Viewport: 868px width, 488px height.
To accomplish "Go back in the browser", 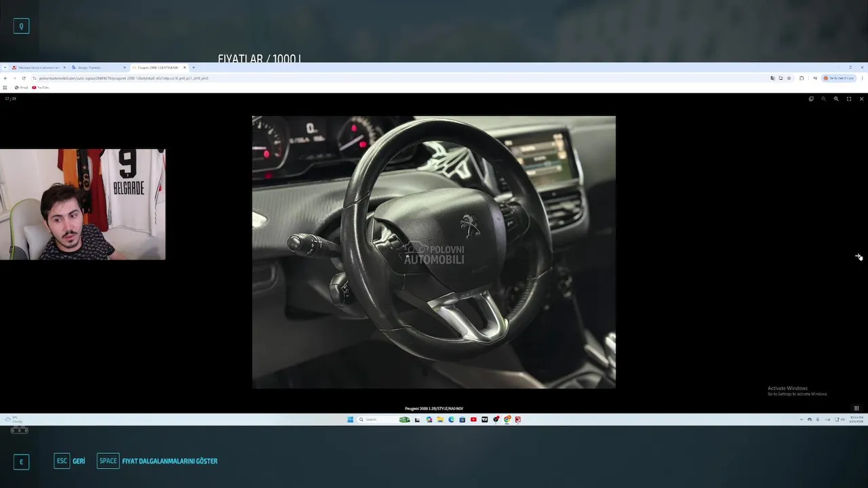I will [5, 78].
